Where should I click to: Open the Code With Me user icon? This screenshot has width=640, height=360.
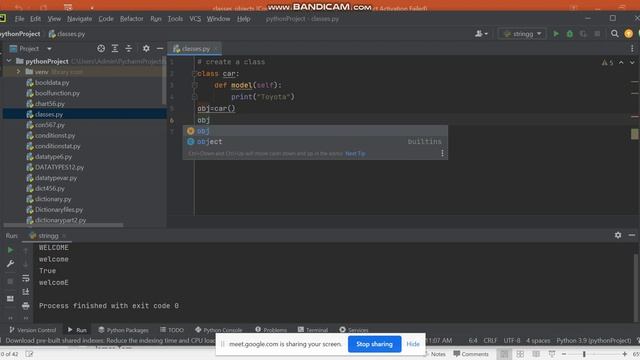(481, 34)
